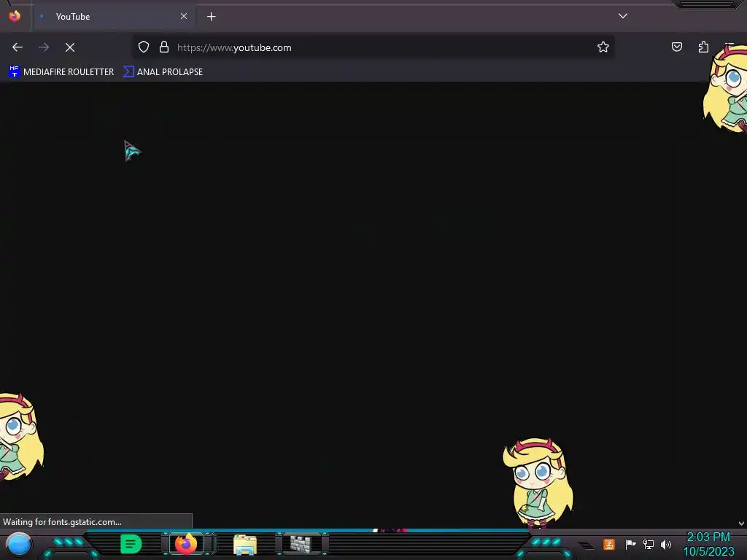Open the network tray icon
This screenshot has height=560, width=747.
point(649,544)
